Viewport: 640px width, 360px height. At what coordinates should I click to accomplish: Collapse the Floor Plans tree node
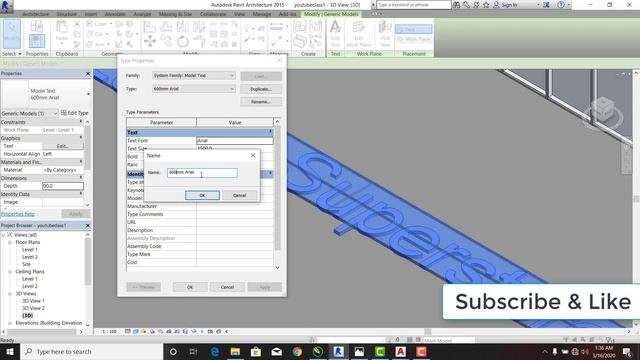(10, 242)
